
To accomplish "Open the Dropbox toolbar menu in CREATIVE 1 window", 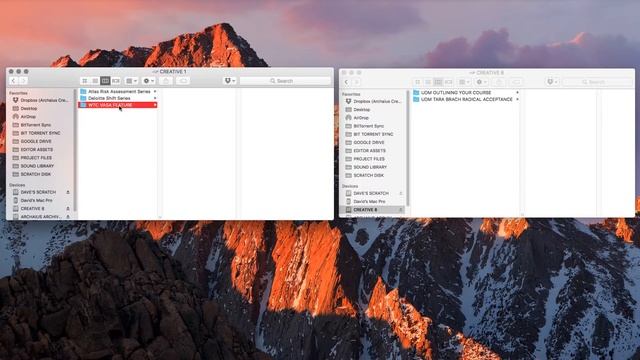I will click(x=230, y=81).
